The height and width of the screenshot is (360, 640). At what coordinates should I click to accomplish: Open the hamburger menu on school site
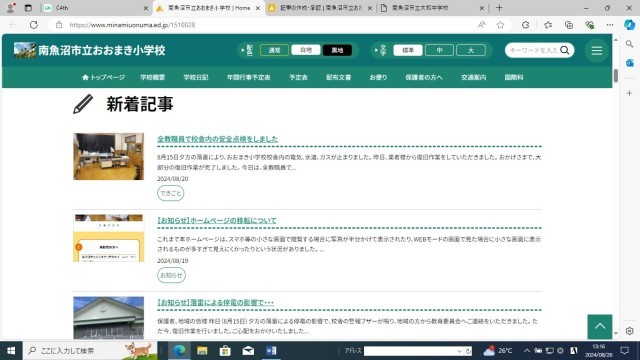pos(597,50)
